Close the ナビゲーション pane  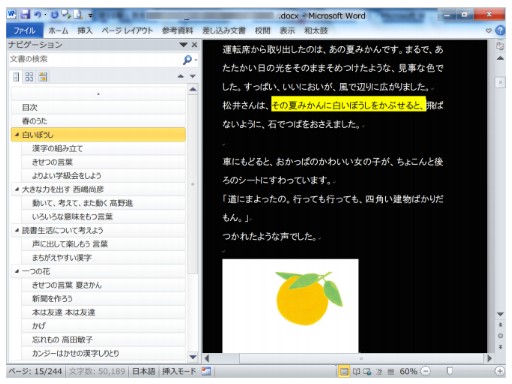pyautogui.click(x=194, y=45)
